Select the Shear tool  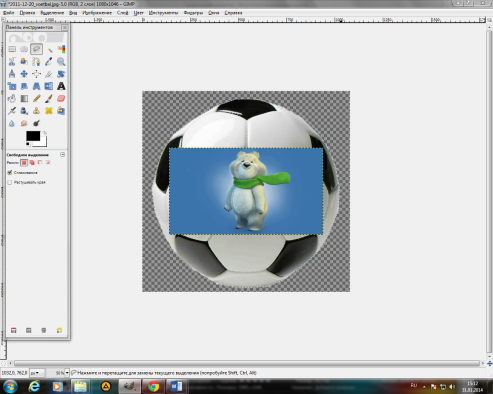pyautogui.click(x=24, y=86)
